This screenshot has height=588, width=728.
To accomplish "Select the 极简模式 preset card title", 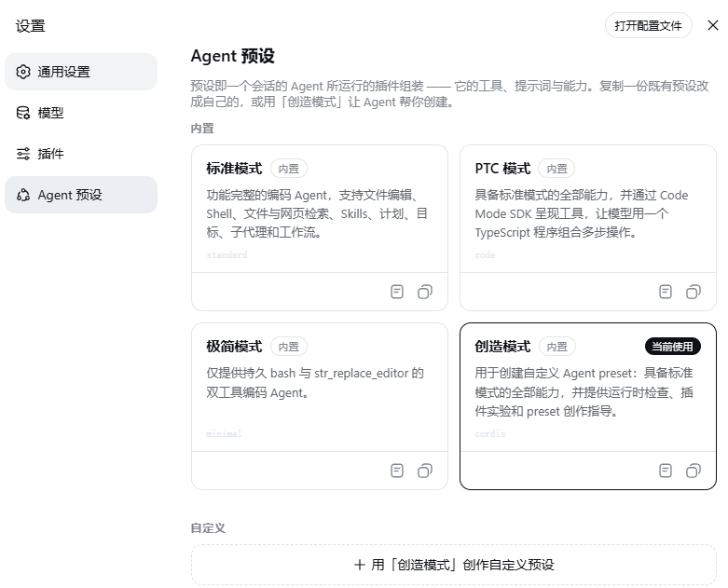I will coord(234,347).
